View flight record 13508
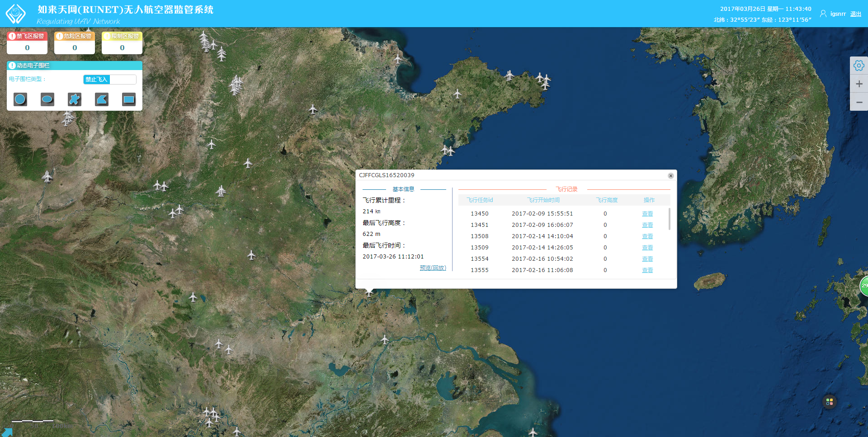 647,236
